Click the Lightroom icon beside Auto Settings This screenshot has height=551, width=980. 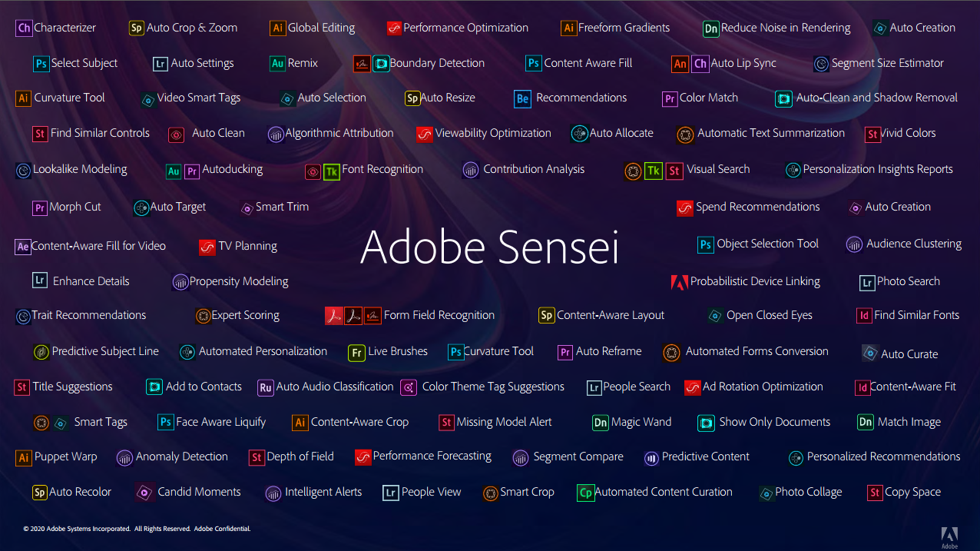click(x=160, y=64)
